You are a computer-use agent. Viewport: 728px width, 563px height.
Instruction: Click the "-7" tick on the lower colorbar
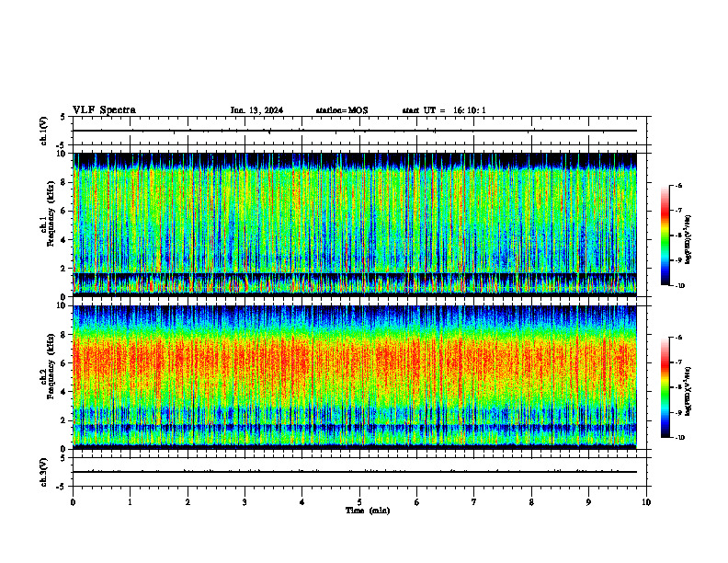678,362
